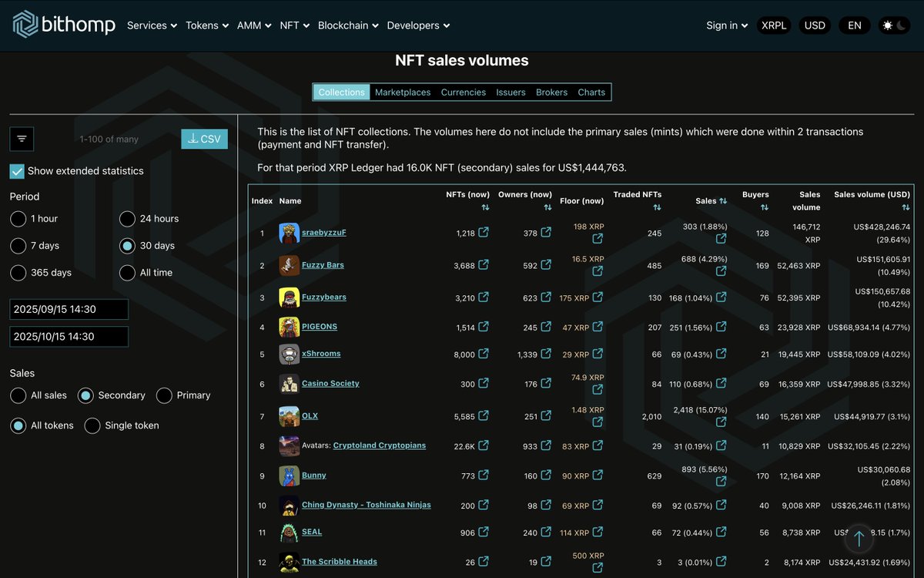Open the filter options icon button
The image size is (924, 578).
pos(22,139)
